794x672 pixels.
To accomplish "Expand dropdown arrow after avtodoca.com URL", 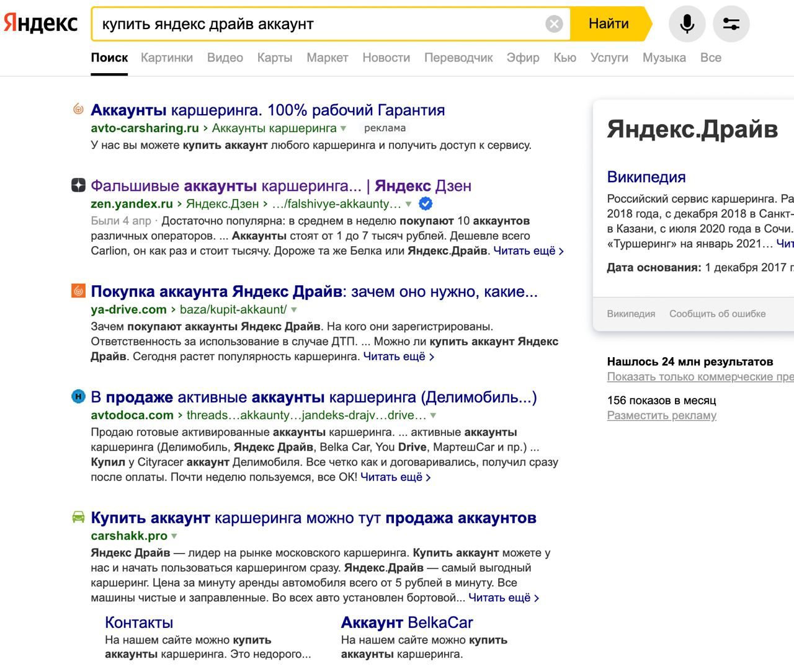I will [433, 416].
